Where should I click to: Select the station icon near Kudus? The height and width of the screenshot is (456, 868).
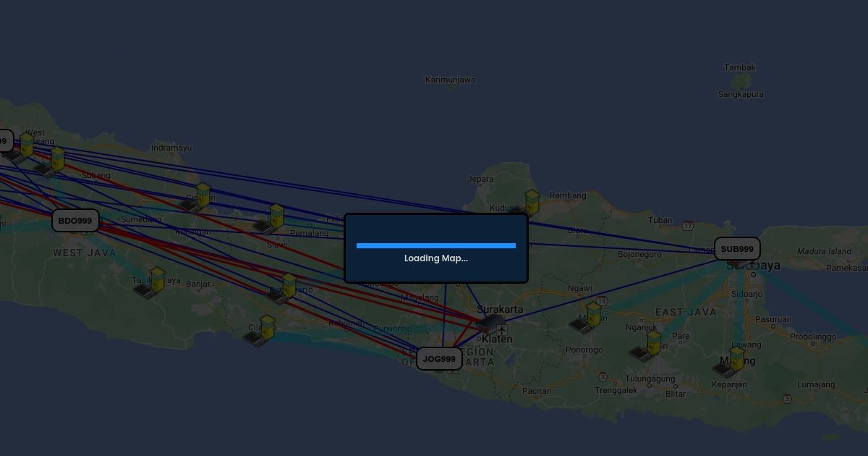click(x=527, y=205)
